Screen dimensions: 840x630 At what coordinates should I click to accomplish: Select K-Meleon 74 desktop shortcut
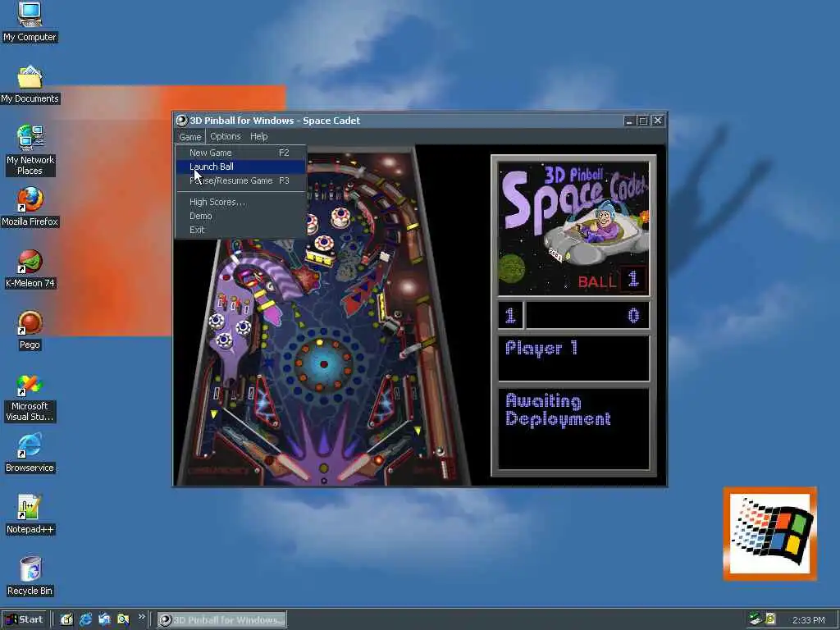tap(30, 269)
